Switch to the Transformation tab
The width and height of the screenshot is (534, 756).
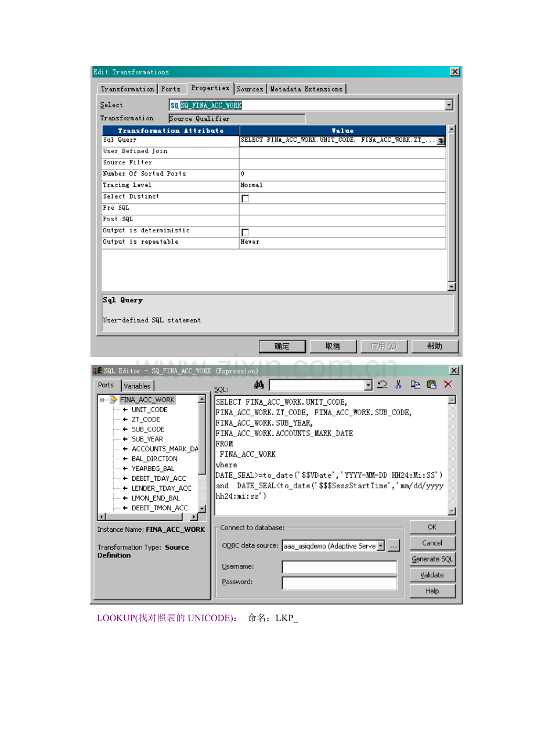[127, 89]
